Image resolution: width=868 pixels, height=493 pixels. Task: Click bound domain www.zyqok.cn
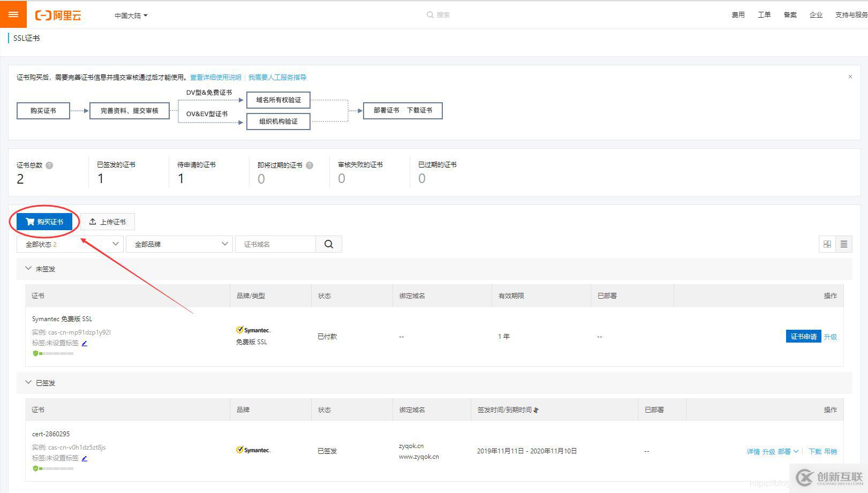point(419,457)
